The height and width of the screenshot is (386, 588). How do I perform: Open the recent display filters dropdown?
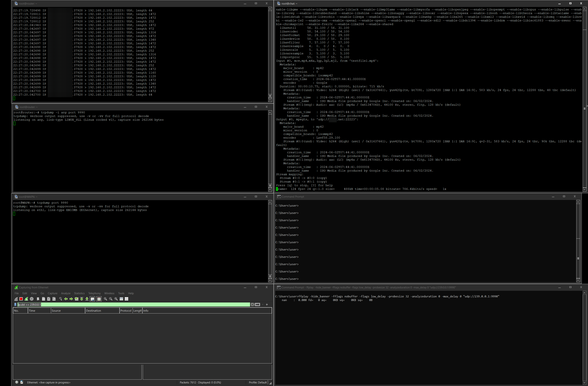tap(263, 305)
